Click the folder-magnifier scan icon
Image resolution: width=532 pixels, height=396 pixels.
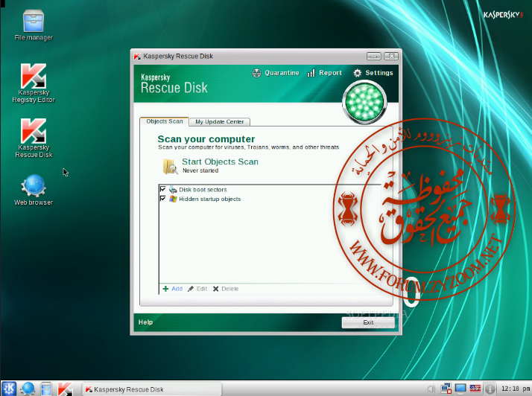[171, 166]
